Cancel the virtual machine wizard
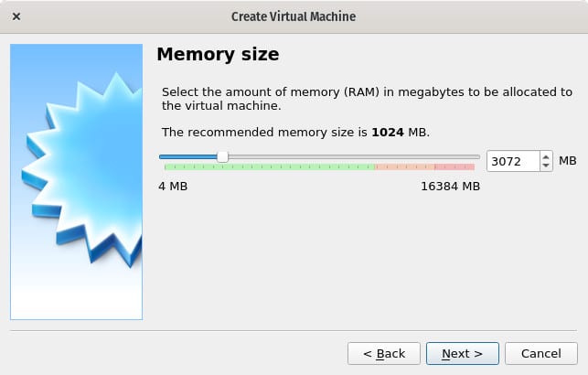 pyautogui.click(x=541, y=353)
